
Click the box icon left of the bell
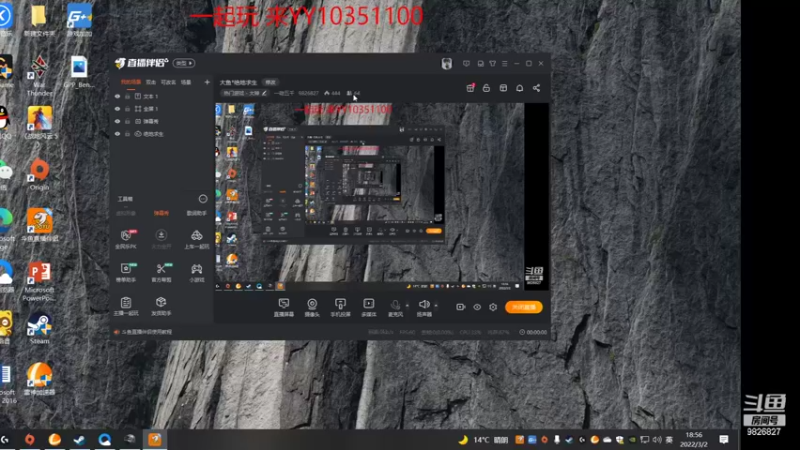503,88
